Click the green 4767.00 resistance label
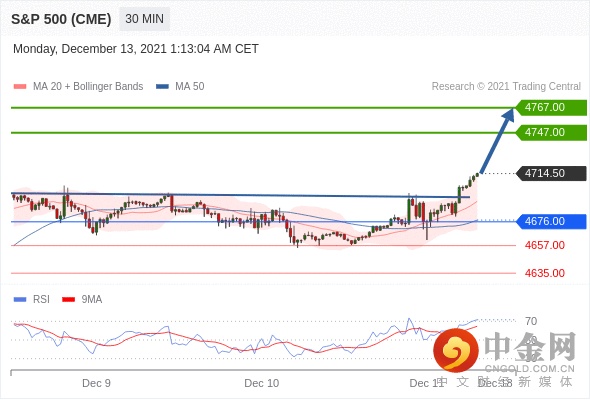This screenshot has height=400, width=590. (551, 108)
